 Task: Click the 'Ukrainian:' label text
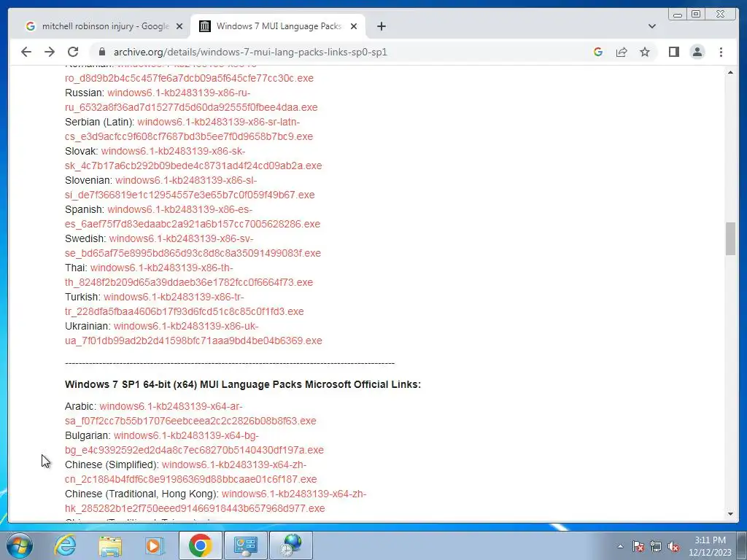pos(88,326)
